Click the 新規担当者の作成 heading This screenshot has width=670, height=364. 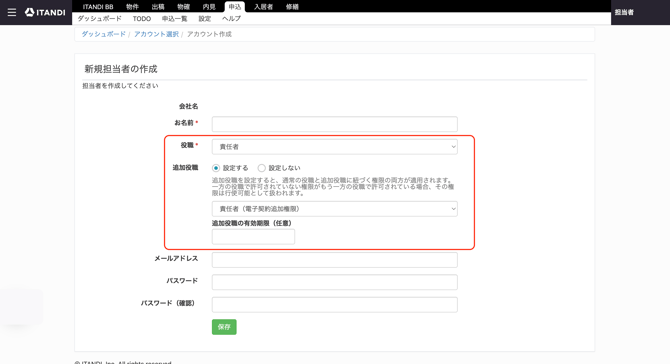pos(121,69)
